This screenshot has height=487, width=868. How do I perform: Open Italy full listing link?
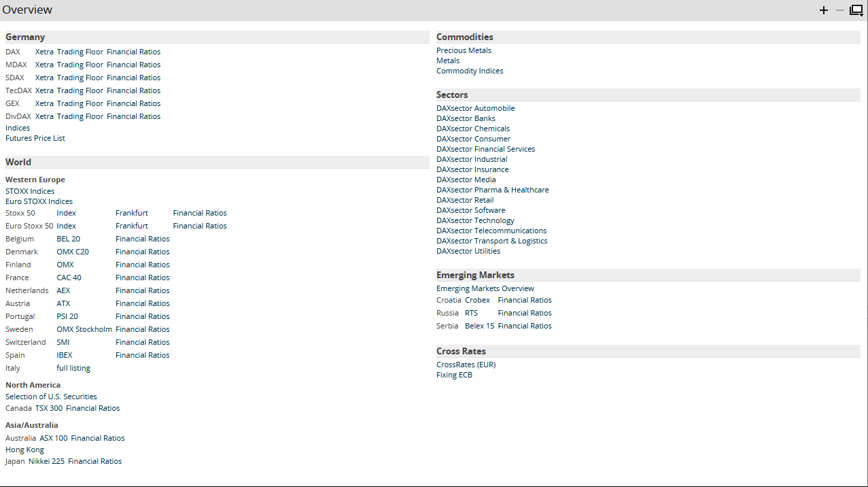point(73,368)
